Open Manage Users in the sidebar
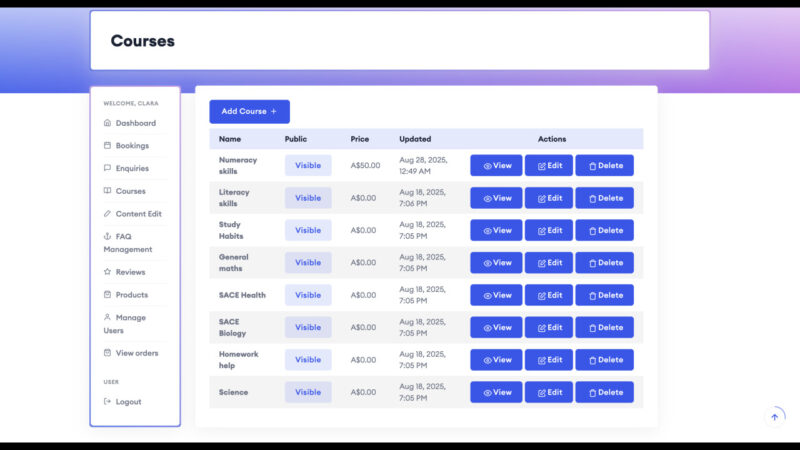Image resolution: width=800 pixels, height=450 pixels. [x=125, y=323]
